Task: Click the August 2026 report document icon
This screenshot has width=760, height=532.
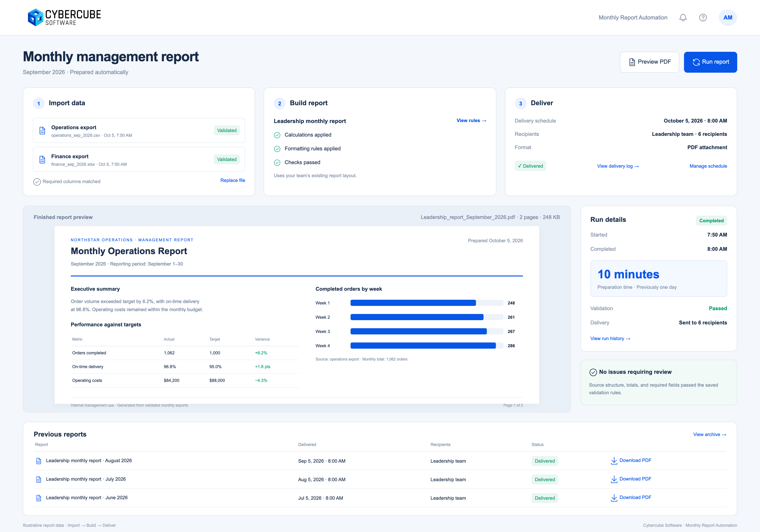Action: click(x=39, y=461)
